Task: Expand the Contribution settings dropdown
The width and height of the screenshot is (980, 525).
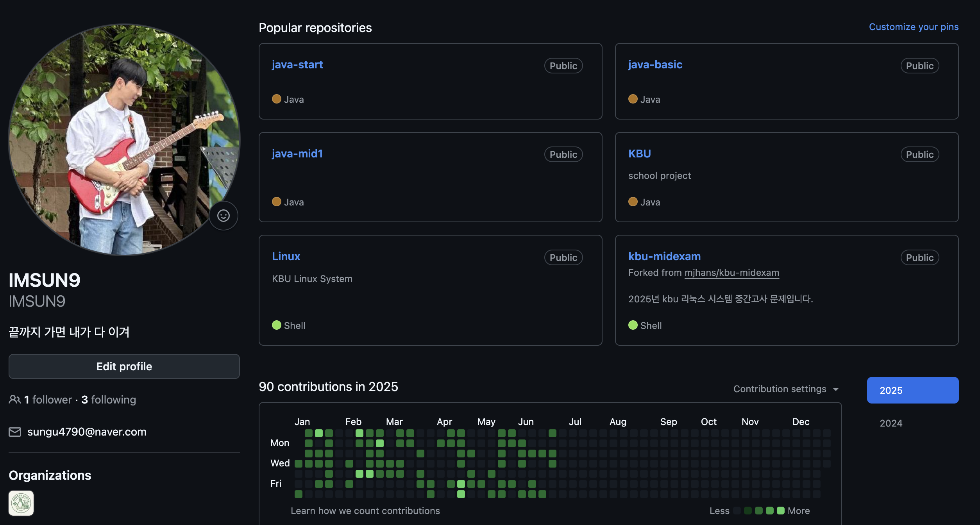Action: pyautogui.click(x=786, y=389)
